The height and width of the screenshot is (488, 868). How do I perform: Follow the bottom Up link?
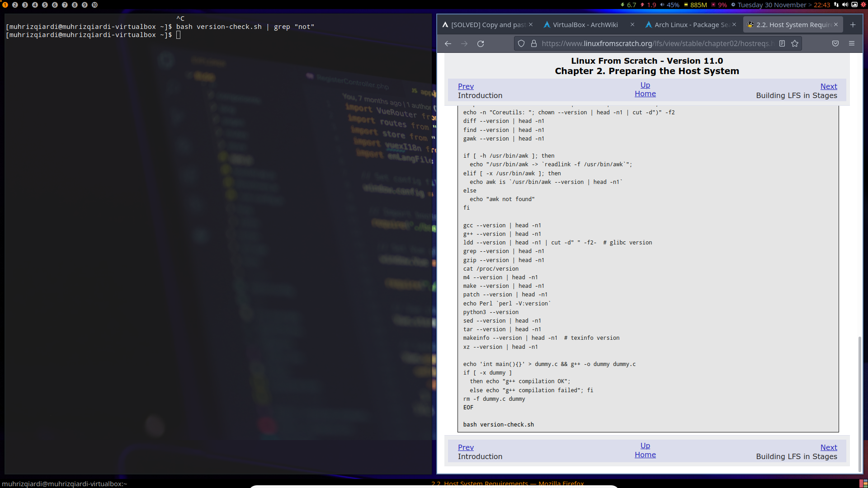click(x=645, y=446)
